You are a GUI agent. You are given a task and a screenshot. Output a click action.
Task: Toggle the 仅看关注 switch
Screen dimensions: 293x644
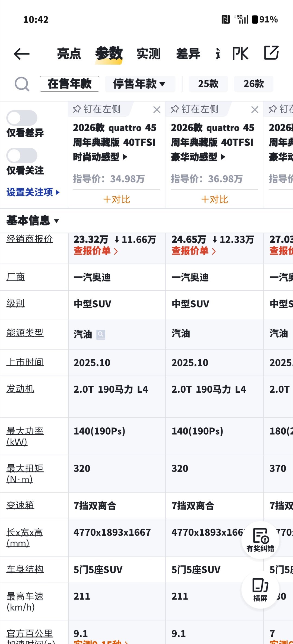(22, 156)
